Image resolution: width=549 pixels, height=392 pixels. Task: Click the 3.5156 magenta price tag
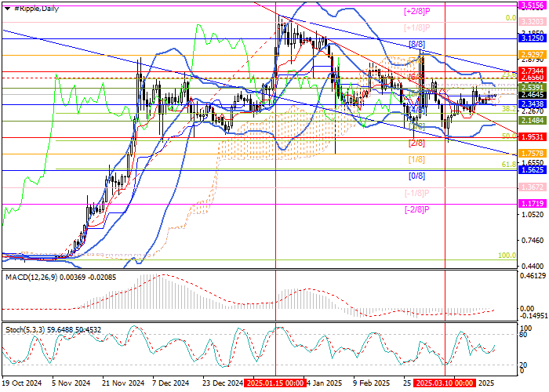click(532, 5)
